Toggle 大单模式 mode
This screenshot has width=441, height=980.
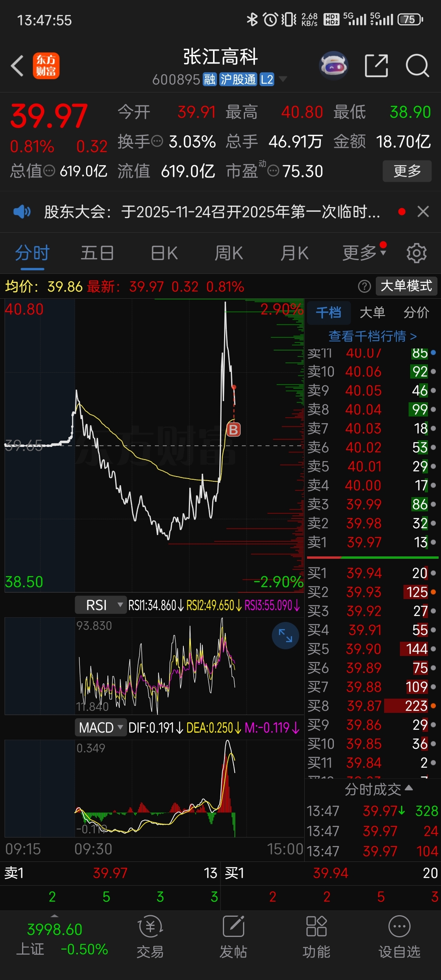(x=406, y=286)
